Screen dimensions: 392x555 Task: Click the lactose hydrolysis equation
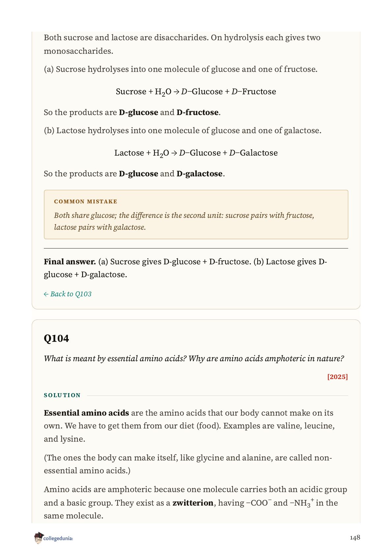coord(196,153)
